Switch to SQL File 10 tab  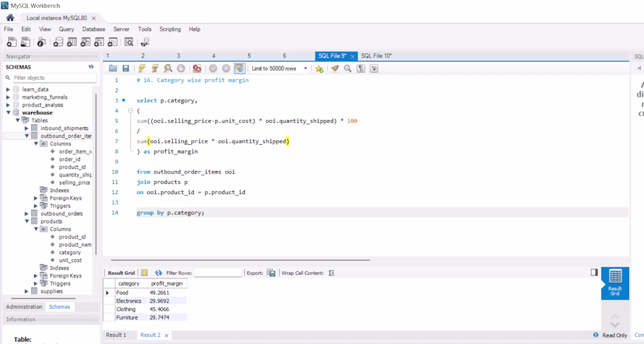[x=376, y=56]
